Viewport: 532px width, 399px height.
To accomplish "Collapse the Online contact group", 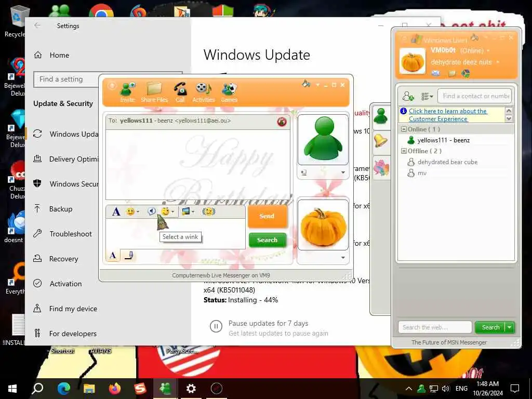I will (404, 129).
